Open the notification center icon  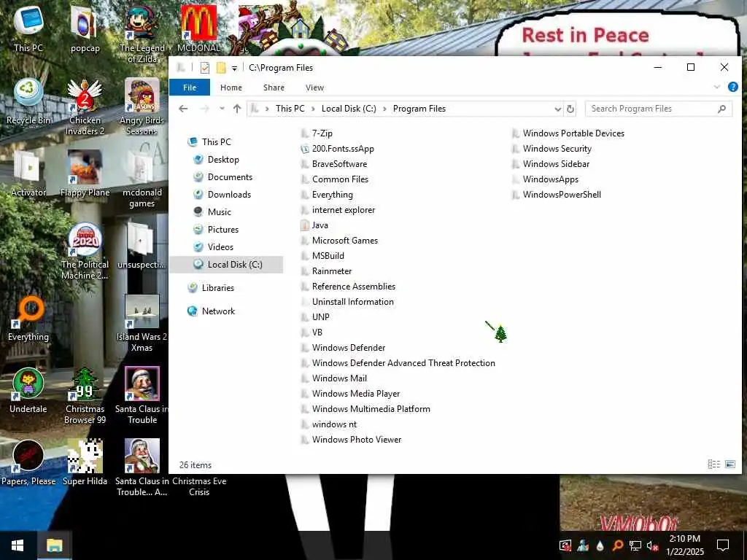[x=723, y=545]
